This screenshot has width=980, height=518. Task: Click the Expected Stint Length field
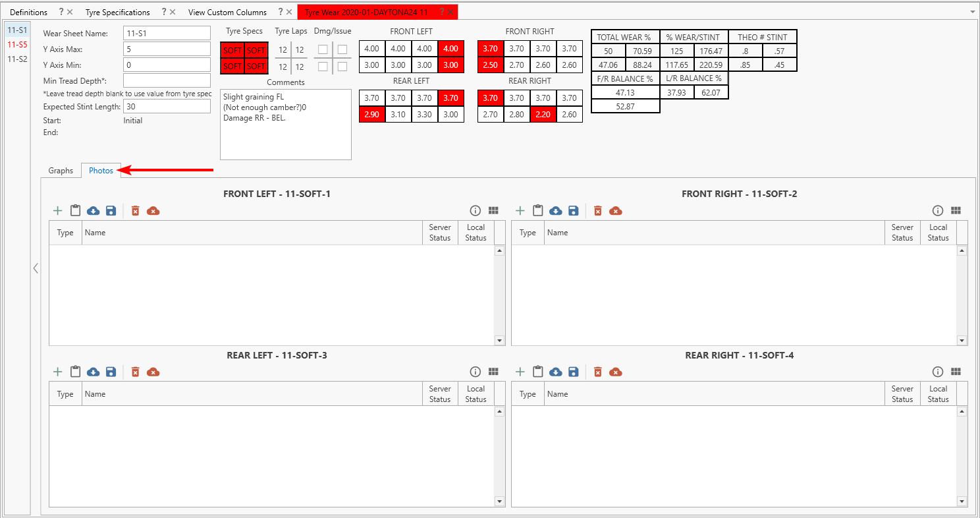click(x=167, y=107)
